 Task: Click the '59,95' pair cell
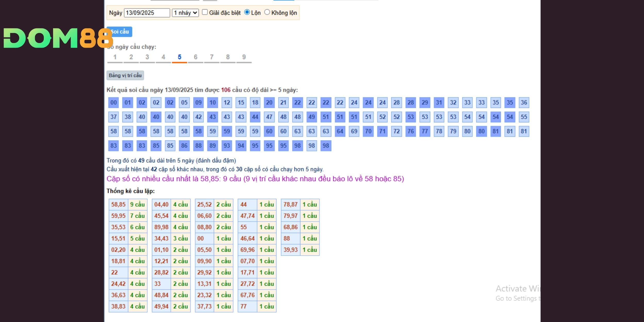click(x=118, y=216)
